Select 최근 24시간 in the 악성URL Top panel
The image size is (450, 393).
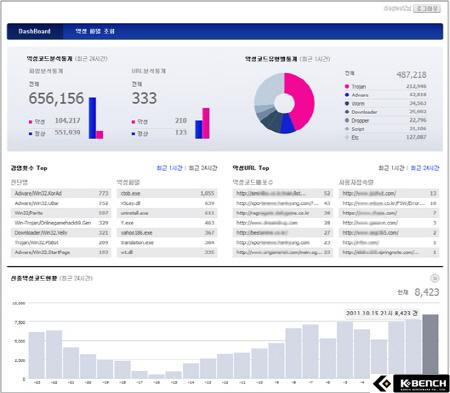425,168
